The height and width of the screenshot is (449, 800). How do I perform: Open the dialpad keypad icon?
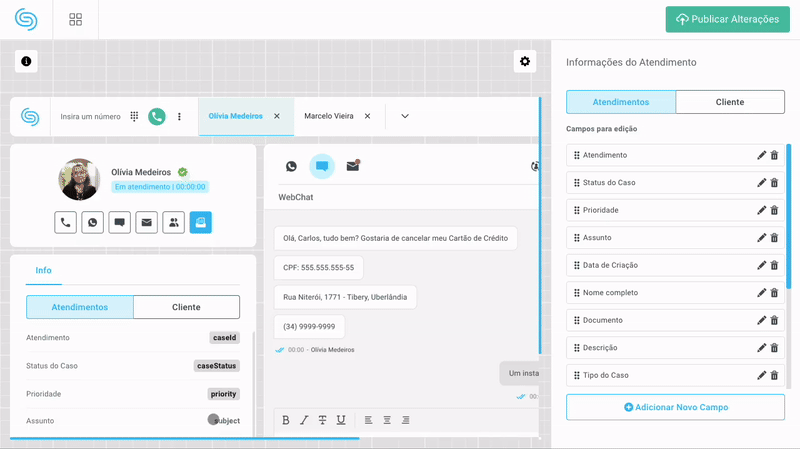click(134, 116)
